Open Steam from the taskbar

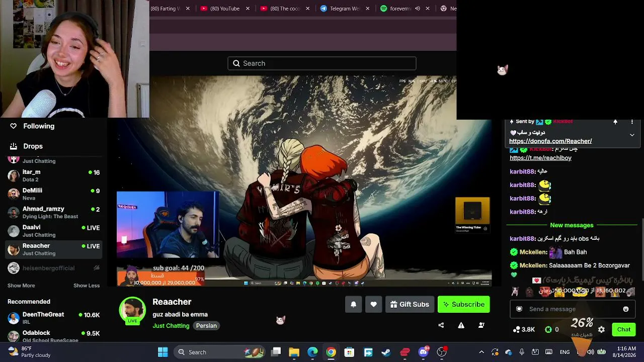(x=386, y=352)
